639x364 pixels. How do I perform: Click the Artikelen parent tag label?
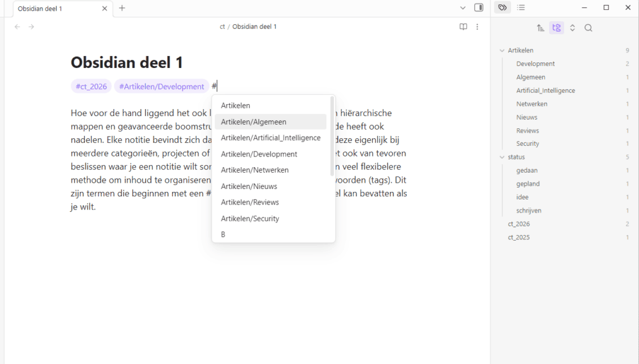pyautogui.click(x=520, y=50)
